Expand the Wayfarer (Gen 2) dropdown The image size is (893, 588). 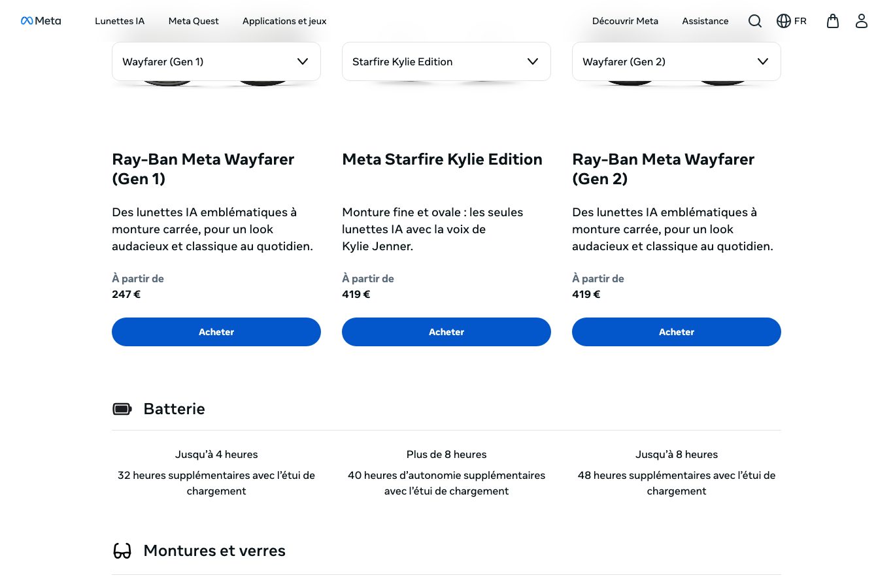[x=677, y=61]
